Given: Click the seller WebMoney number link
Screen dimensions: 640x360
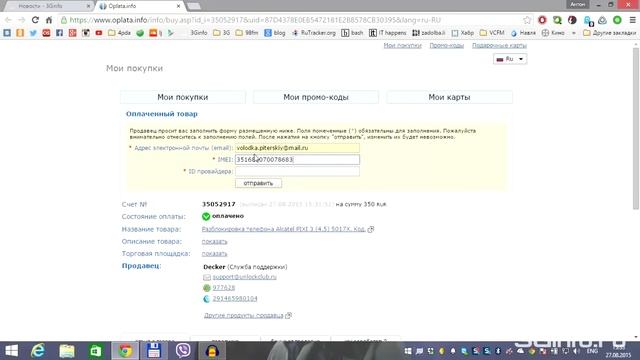Looking at the screenshot, I should click(x=235, y=299).
